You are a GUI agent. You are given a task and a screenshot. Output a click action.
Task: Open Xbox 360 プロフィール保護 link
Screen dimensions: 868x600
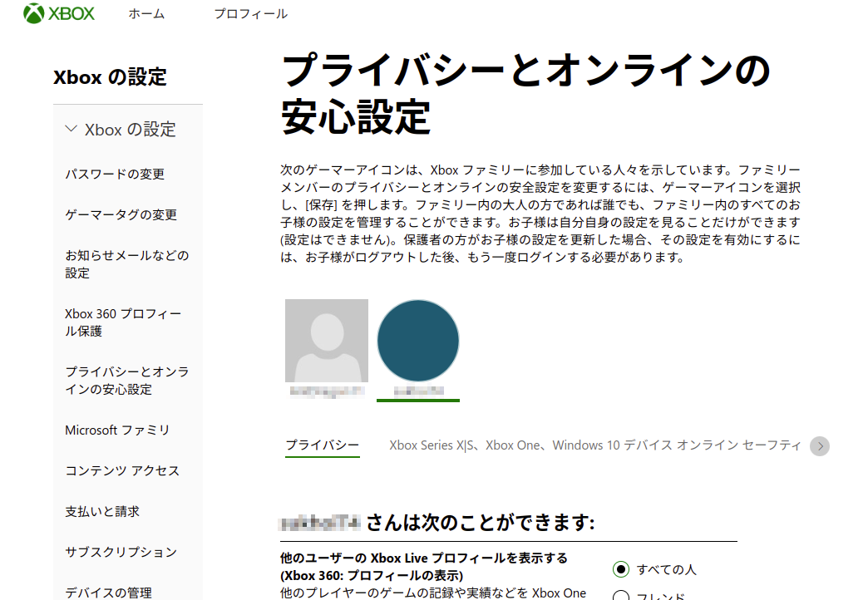click(123, 322)
